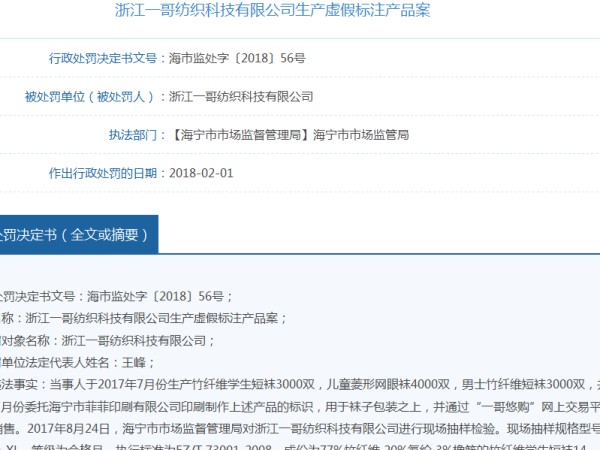This screenshot has height=450, width=600.
Task: Select the date 2018-02-01
Action: point(201,173)
